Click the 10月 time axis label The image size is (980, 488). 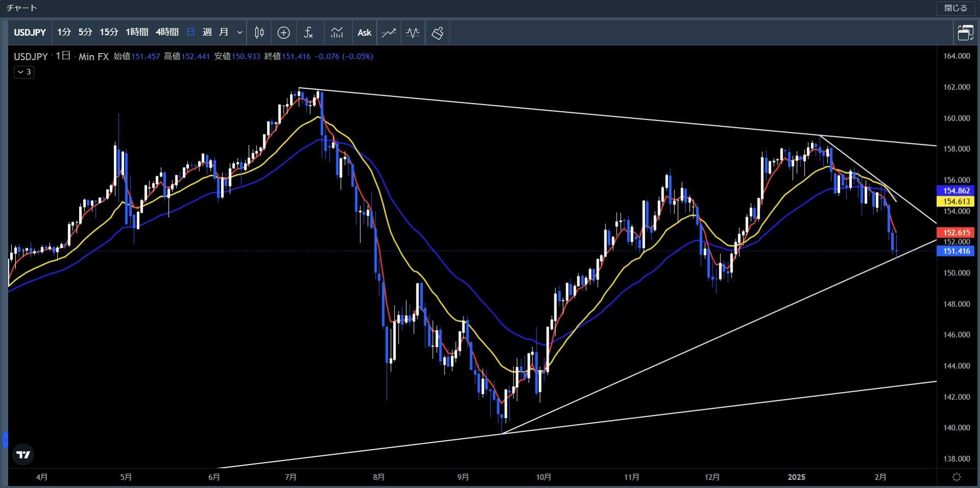544,477
